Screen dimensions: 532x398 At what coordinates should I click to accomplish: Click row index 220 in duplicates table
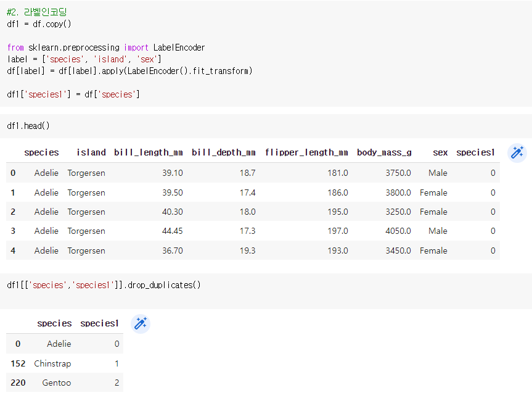pos(18,383)
